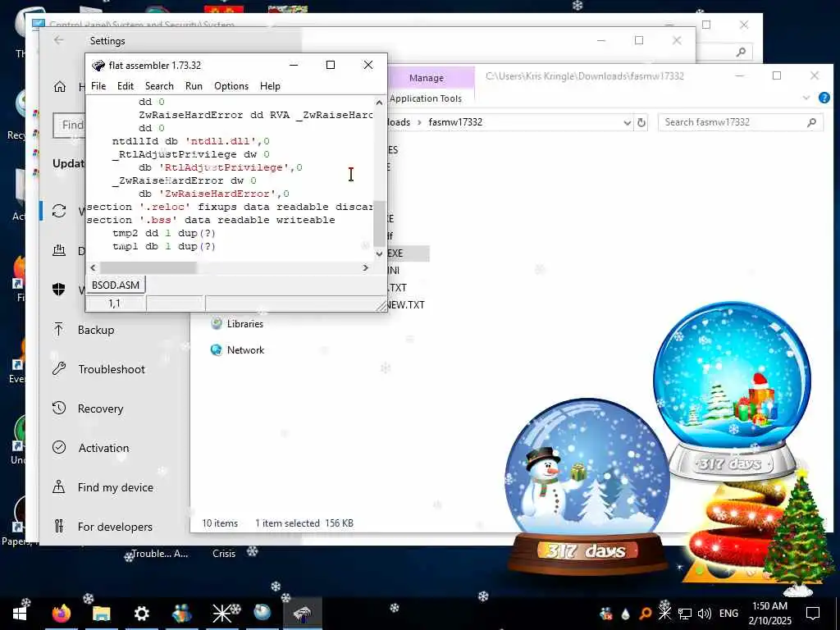
Task: Click the editor vertical scrollbar up arrow
Action: pos(379,103)
